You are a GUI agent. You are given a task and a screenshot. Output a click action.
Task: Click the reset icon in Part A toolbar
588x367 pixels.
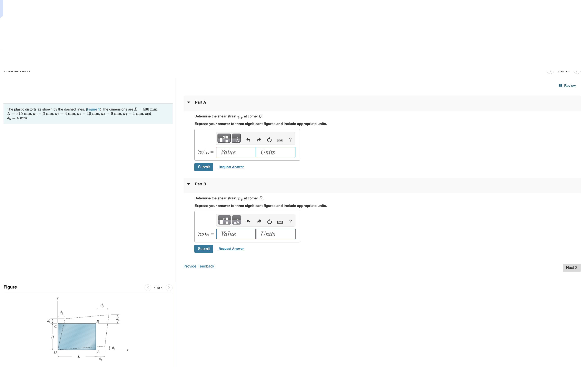(269, 140)
